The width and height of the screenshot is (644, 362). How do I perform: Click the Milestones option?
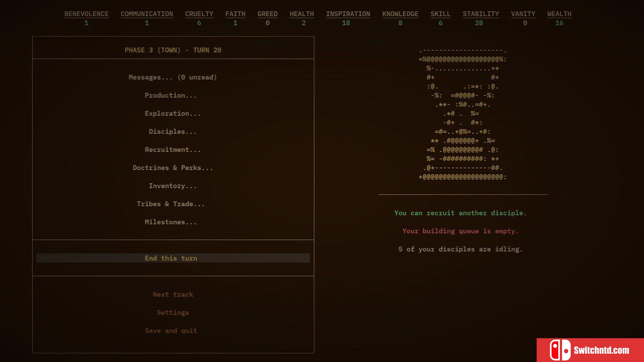coord(171,222)
